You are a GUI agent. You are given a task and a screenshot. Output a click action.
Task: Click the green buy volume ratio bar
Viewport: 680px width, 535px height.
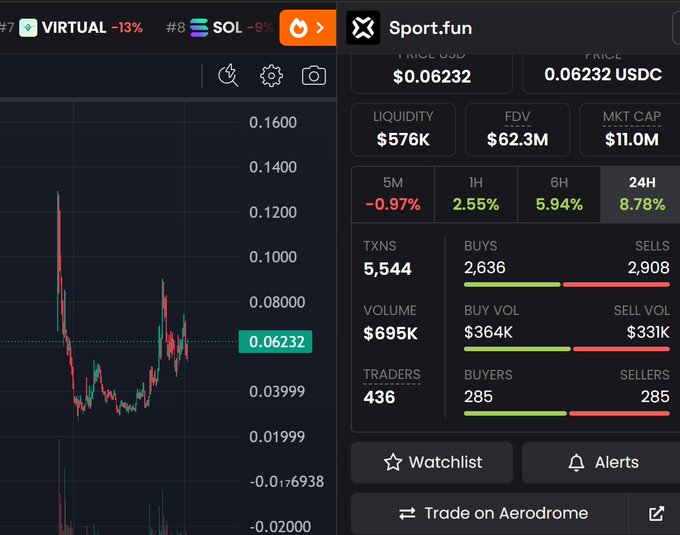[x=517, y=349]
